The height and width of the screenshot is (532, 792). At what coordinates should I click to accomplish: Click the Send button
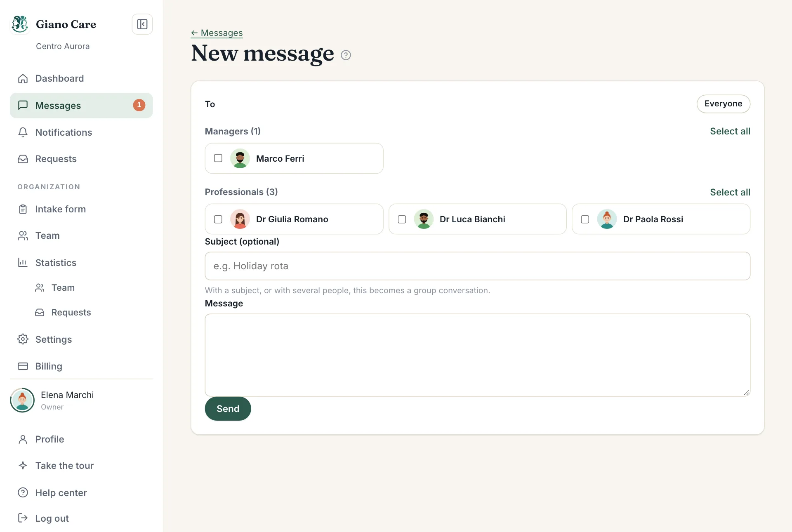pos(228,409)
